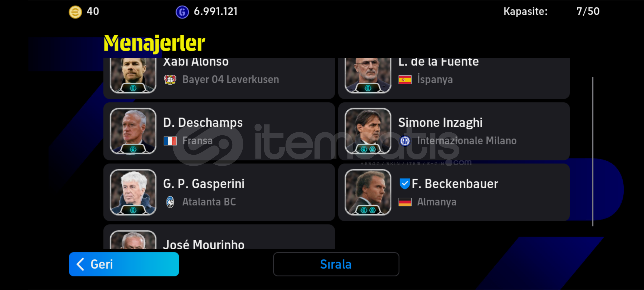Image resolution: width=644 pixels, height=290 pixels.
Task: Select G. P. Gasperini manager portrait
Action: tap(133, 192)
